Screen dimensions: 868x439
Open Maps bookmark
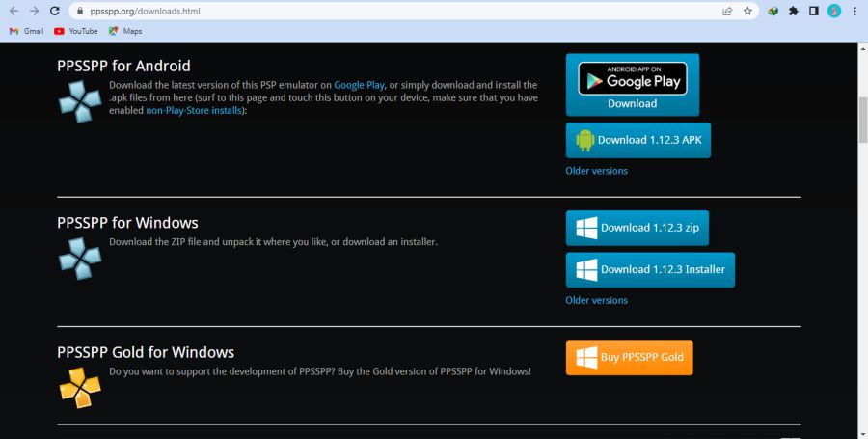(x=125, y=31)
